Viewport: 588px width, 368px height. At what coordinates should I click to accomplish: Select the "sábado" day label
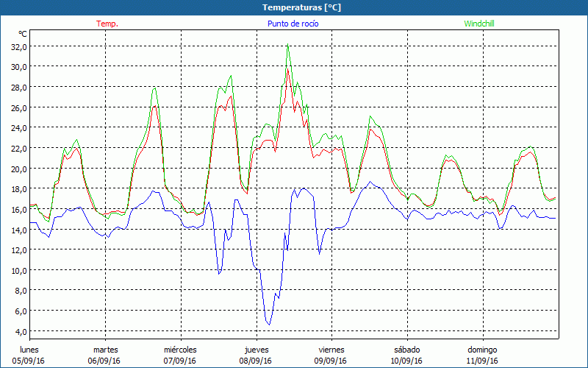pyautogui.click(x=406, y=350)
